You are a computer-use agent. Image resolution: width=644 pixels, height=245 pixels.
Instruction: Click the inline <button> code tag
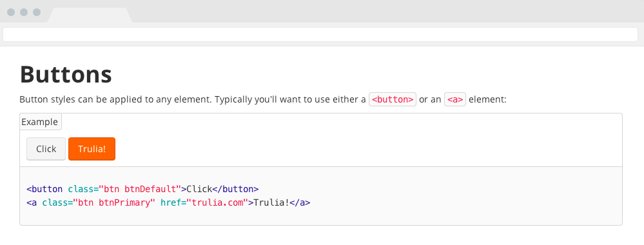coord(393,99)
